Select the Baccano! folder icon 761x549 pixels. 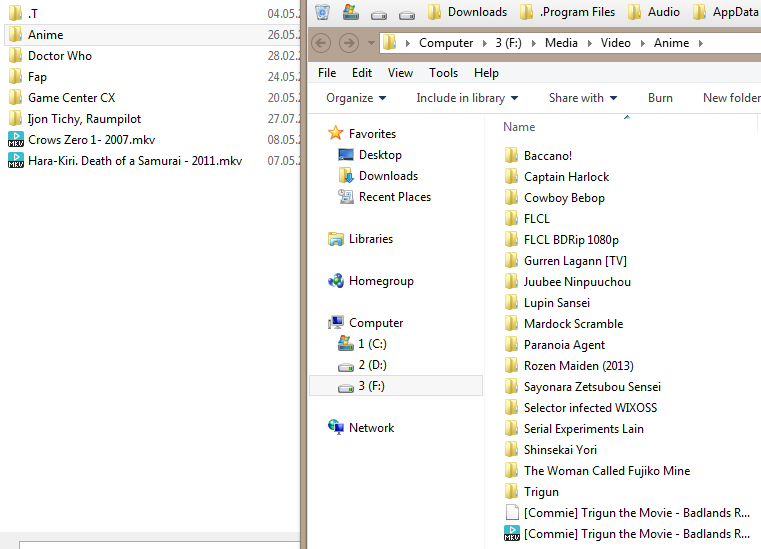tap(512, 155)
